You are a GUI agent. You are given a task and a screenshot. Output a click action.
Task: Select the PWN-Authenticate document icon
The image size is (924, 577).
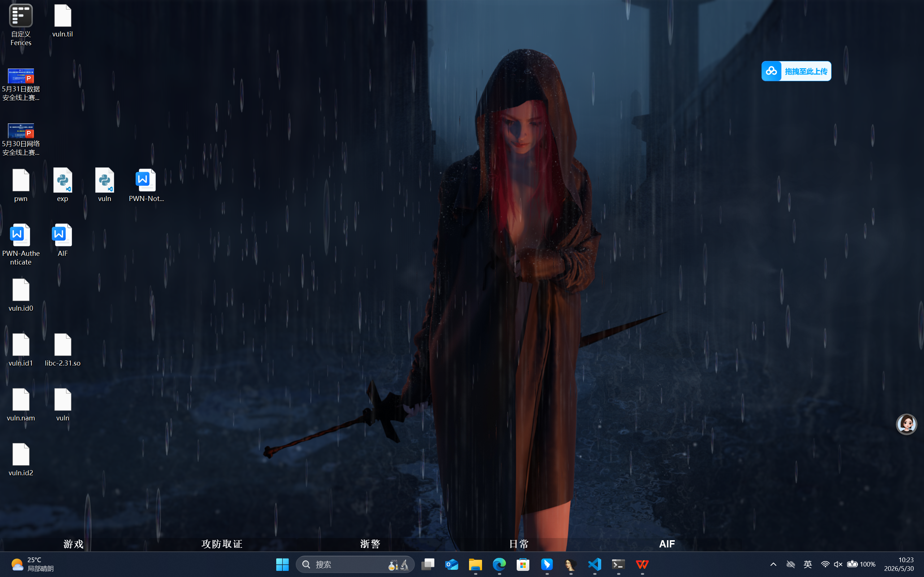[x=21, y=245]
